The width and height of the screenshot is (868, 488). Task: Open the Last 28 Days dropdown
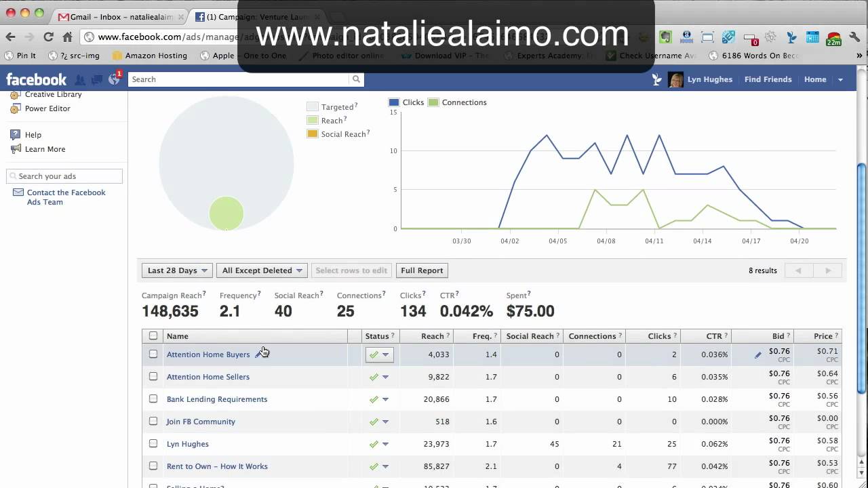[177, 270]
